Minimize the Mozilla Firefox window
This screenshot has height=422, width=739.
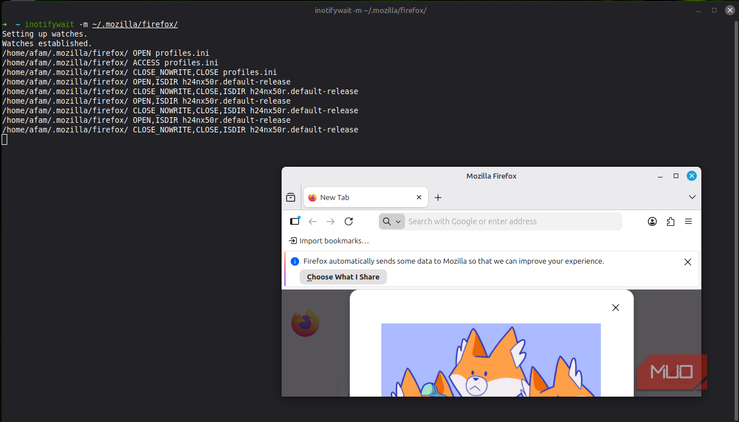[x=660, y=176]
